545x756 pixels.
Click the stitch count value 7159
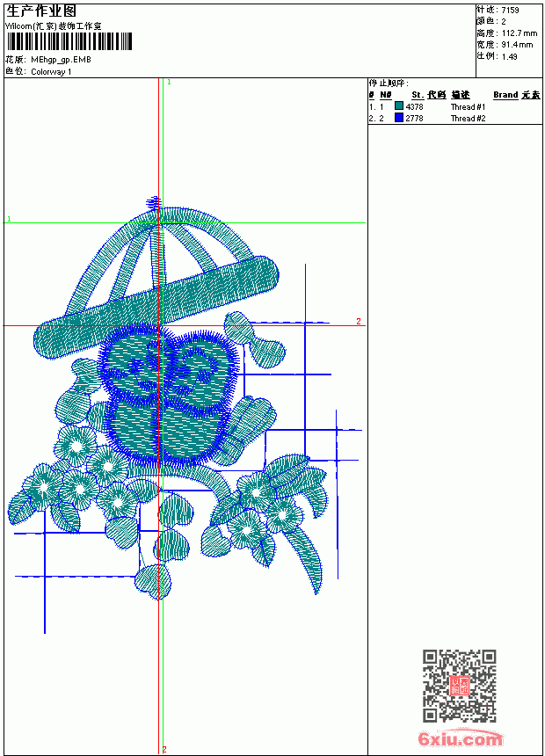(x=510, y=11)
